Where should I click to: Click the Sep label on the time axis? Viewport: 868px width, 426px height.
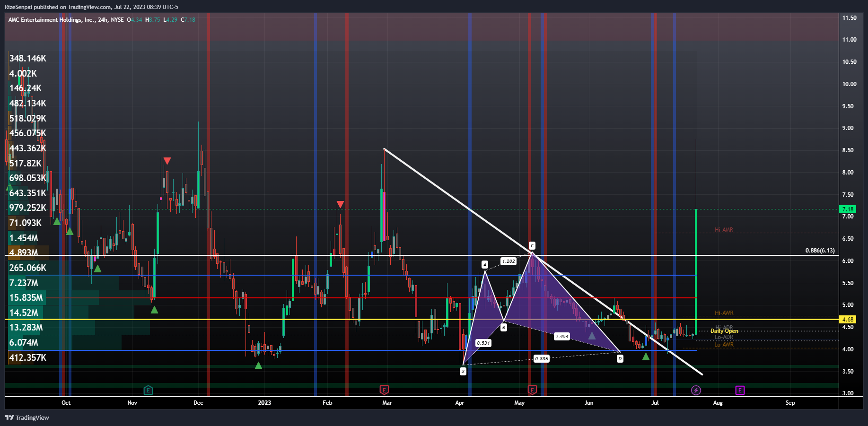[790, 403]
